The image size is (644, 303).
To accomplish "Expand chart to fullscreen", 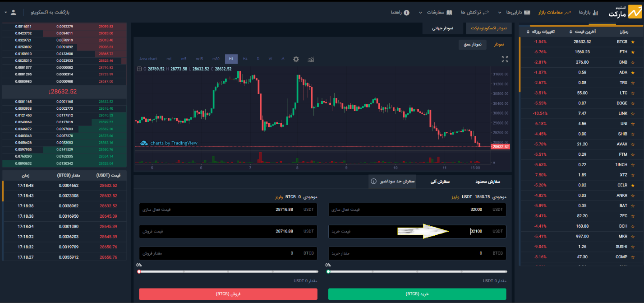I will coord(505,59).
